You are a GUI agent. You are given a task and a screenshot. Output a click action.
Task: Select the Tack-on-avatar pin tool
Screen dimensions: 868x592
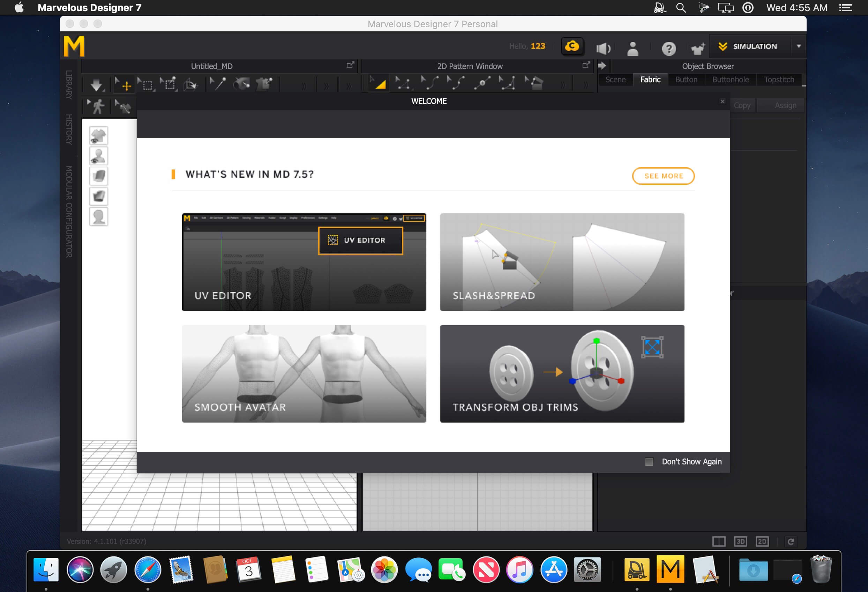click(218, 84)
